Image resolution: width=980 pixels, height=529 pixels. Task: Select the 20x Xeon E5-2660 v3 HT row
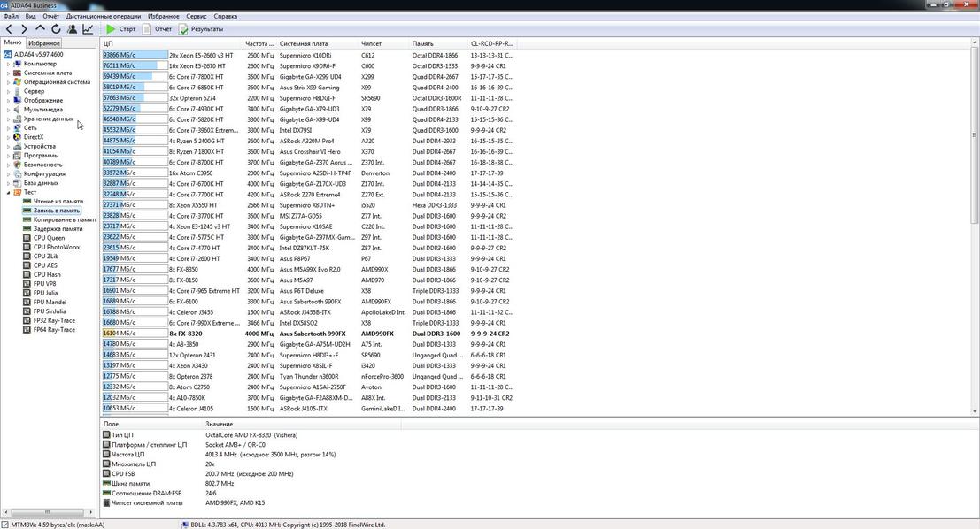coord(309,55)
